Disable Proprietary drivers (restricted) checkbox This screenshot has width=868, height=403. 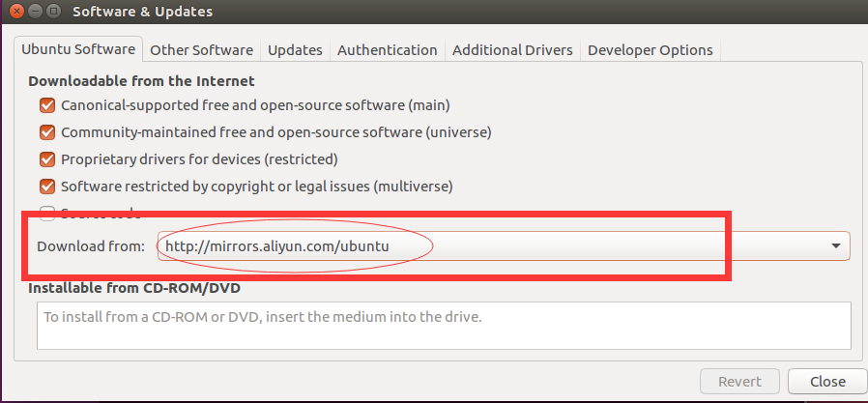click(46, 158)
